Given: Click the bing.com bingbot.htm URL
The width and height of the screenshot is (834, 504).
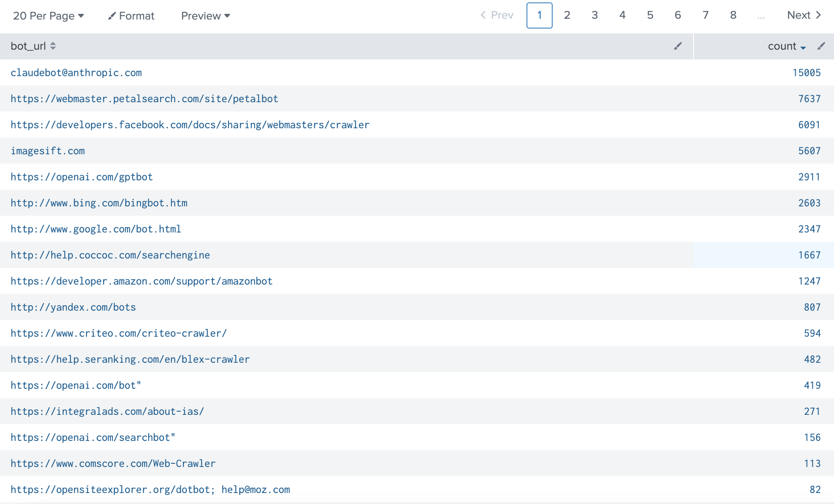Looking at the screenshot, I should point(99,203).
